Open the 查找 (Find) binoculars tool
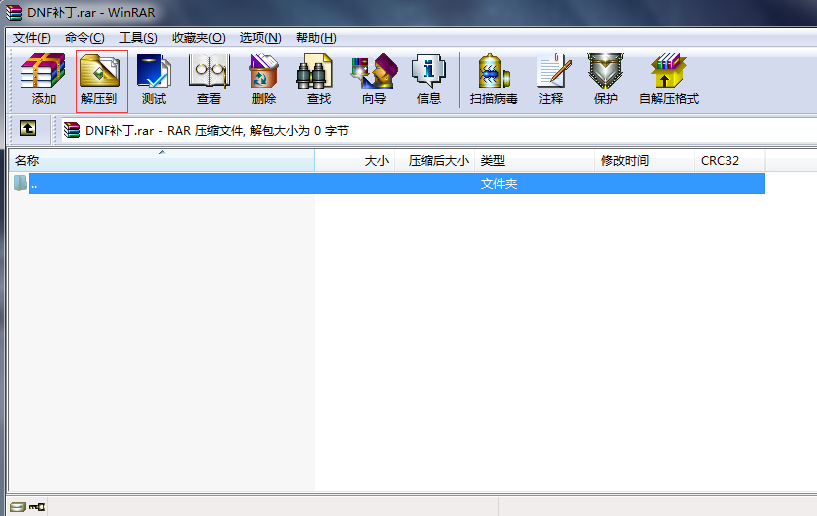817x516 pixels. click(x=318, y=80)
